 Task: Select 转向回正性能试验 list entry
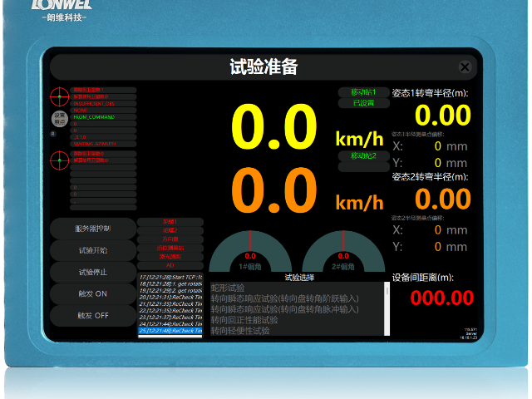[x=244, y=319]
